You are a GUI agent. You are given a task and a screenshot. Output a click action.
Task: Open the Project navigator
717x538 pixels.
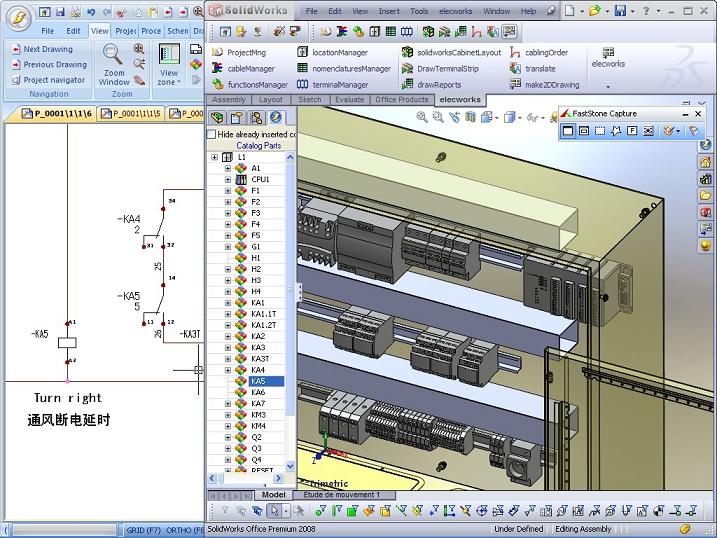point(48,80)
